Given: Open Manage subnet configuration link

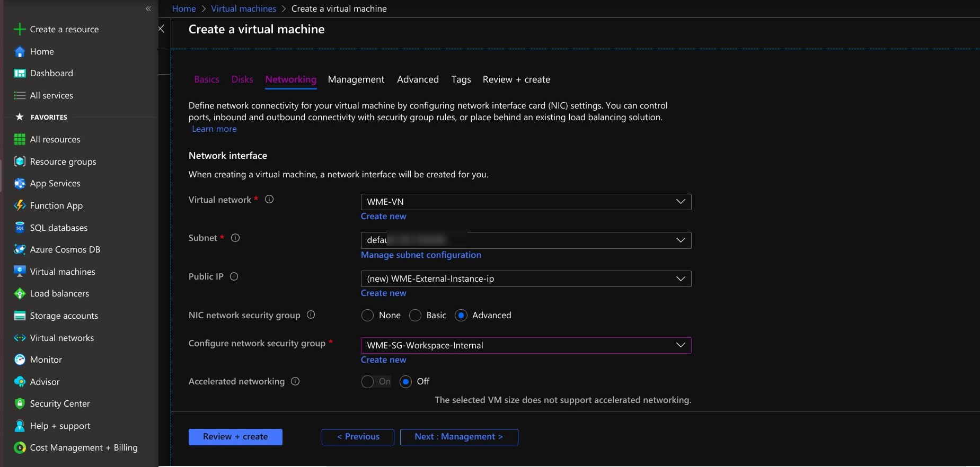Looking at the screenshot, I should point(421,255).
